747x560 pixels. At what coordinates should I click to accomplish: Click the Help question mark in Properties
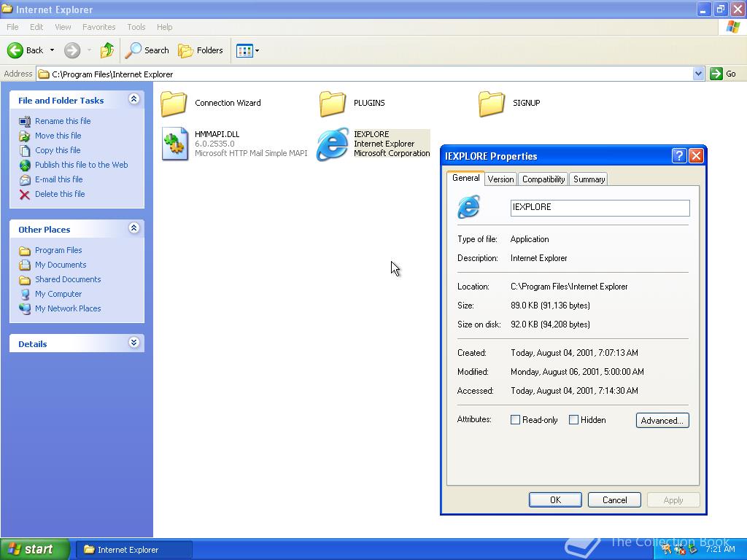(678, 156)
